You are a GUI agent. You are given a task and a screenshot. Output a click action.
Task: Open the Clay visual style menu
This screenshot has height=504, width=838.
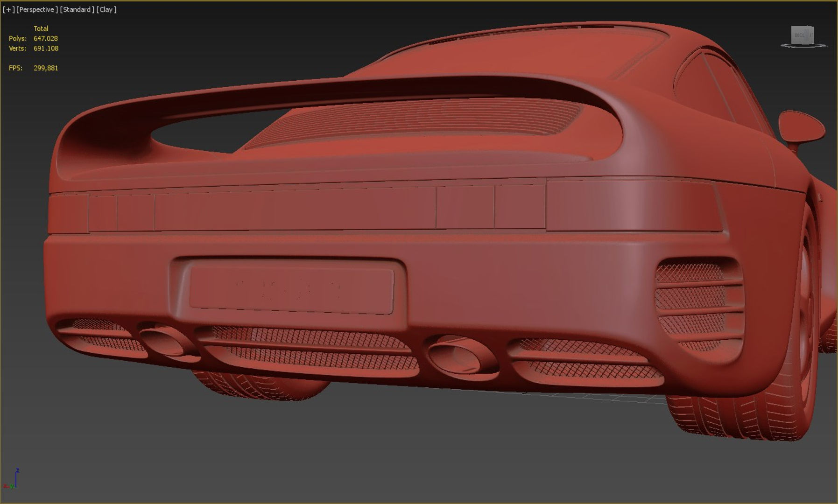point(106,9)
